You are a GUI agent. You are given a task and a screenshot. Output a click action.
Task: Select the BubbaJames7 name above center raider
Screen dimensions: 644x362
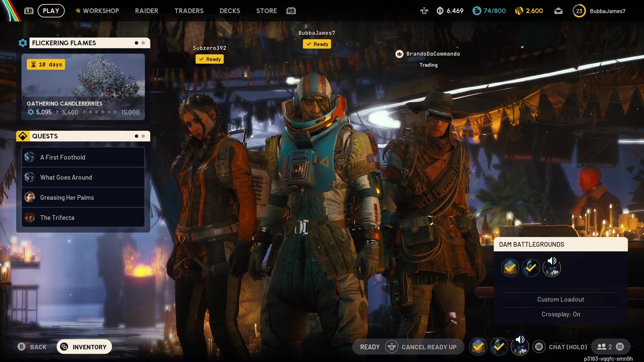317,33
